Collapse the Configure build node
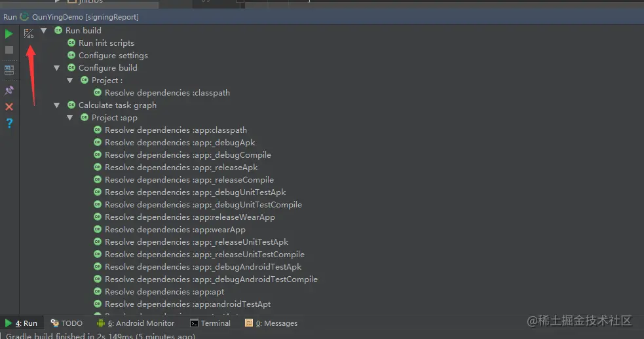Image resolution: width=644 pixels, height=339 pixels. coord(57,67)
